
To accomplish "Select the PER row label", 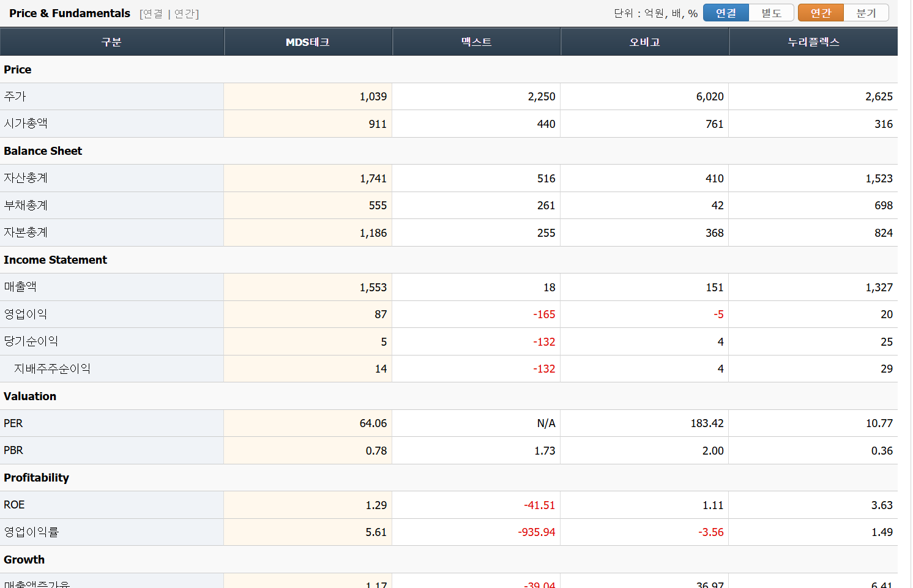I will click(x=13, y=423).
